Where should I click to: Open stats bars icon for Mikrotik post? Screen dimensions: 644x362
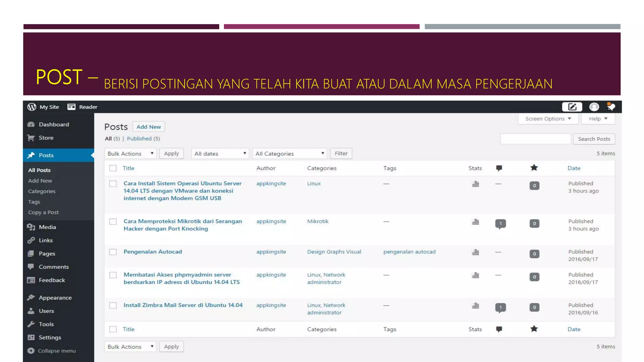[475, 222]
